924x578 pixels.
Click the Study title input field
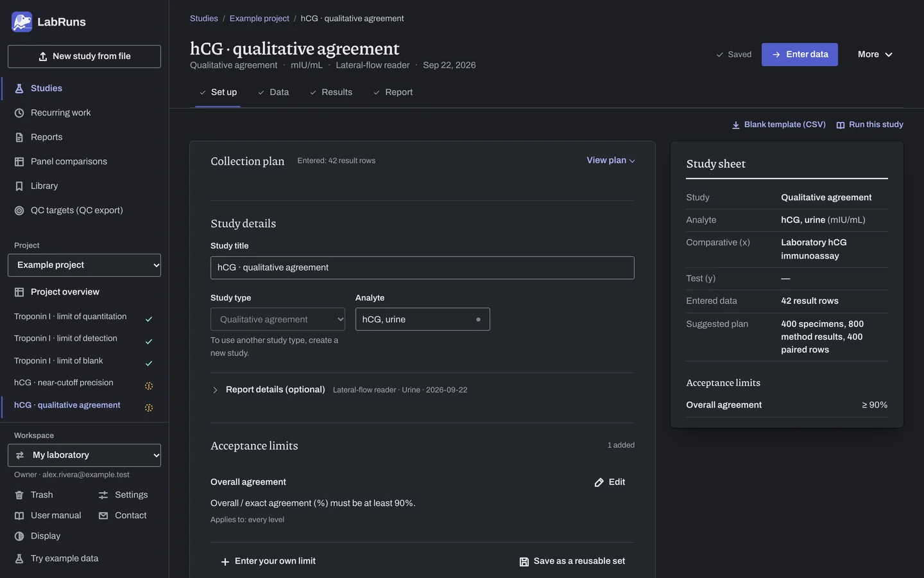(422, 268)
